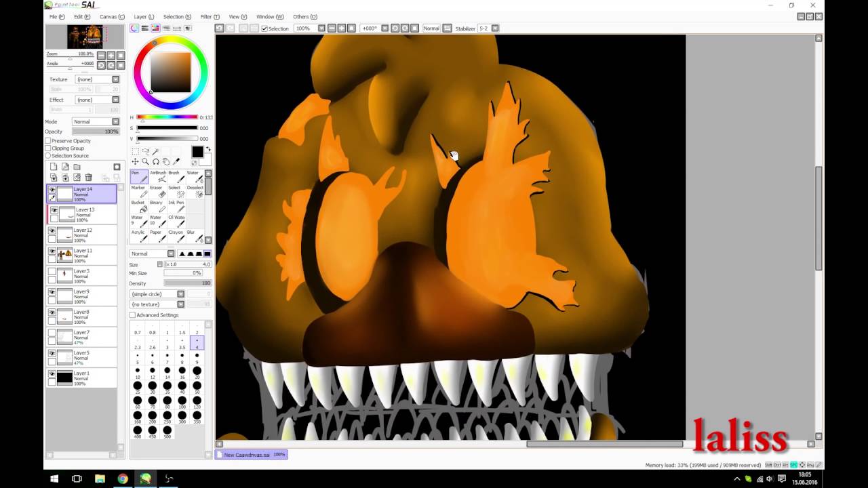The height and width of the screenshot is (488, 868).
Task: Select the Pen tool
Action: pyautogui.click(x=139, y=177)
